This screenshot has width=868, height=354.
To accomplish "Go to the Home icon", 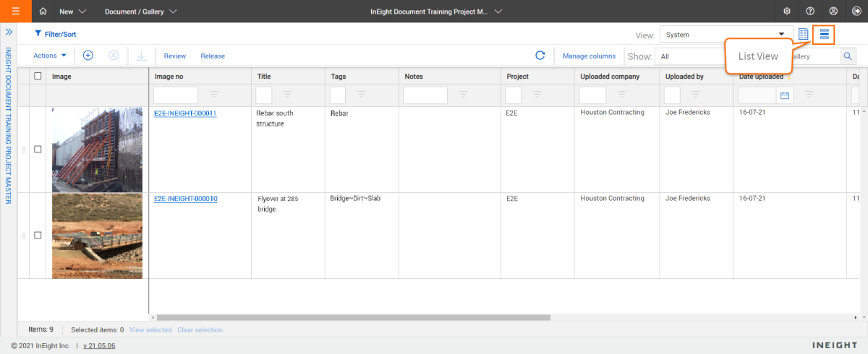I will (43, 12).
